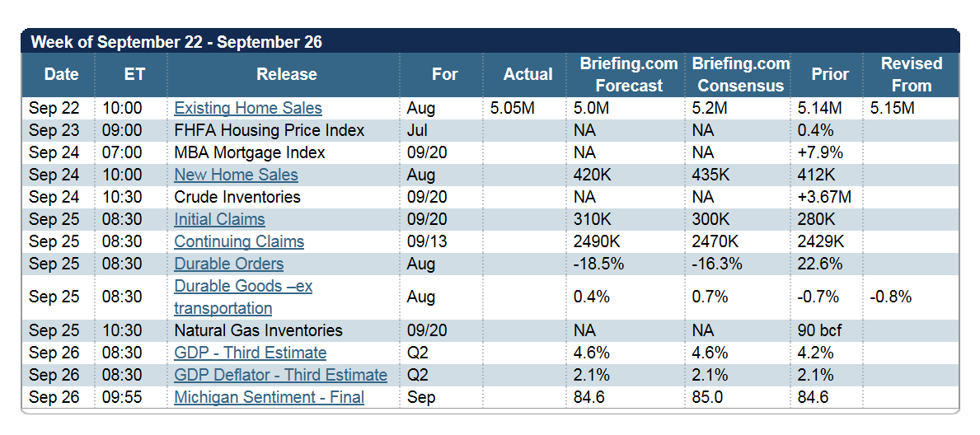The image size is (980, 435).
Task: Click the Prior column header
Action: click(829, 74)
